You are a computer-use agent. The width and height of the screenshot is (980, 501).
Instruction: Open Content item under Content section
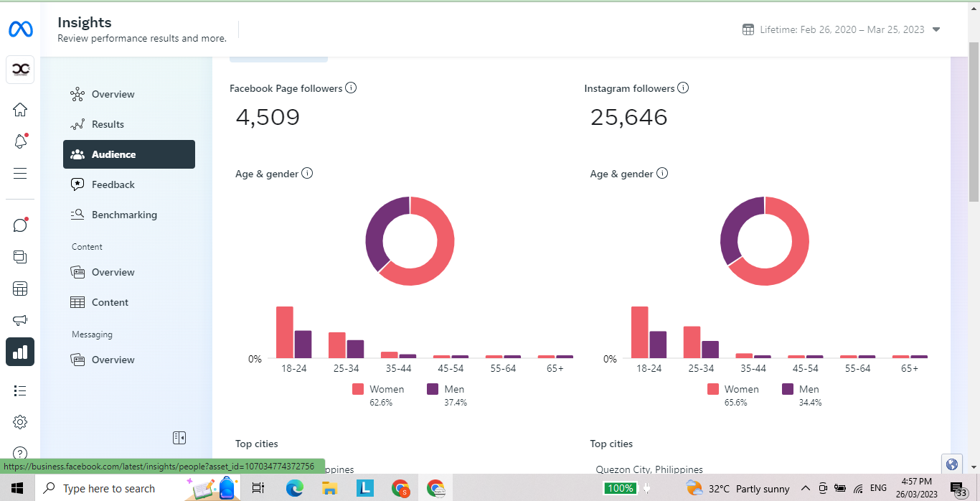(129, 302)
